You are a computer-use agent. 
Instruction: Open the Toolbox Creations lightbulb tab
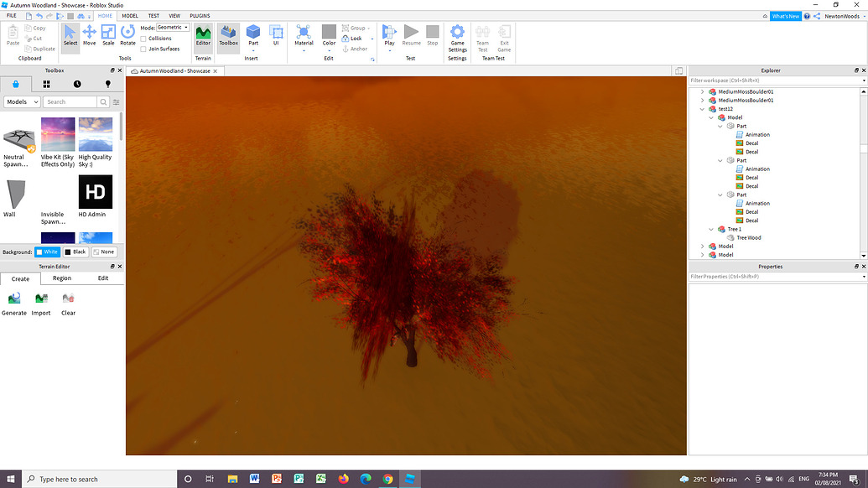click(108, 84)
